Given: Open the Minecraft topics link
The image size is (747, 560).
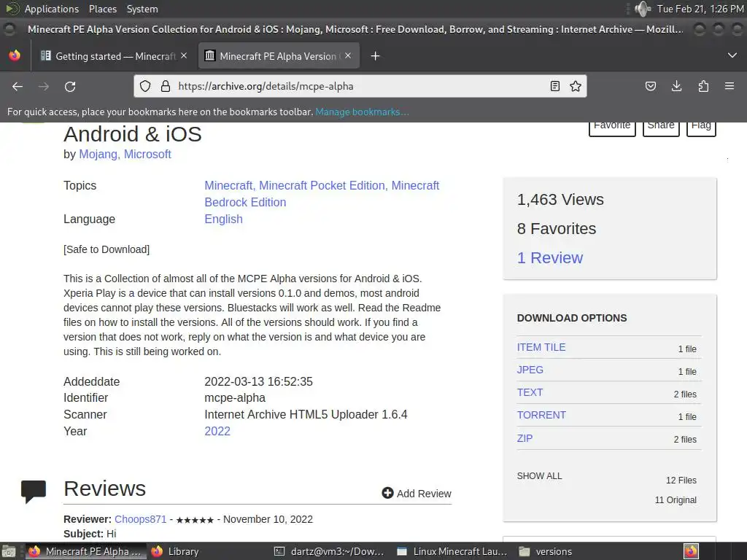Looking at the screenshot, I should tap(228, 186).
